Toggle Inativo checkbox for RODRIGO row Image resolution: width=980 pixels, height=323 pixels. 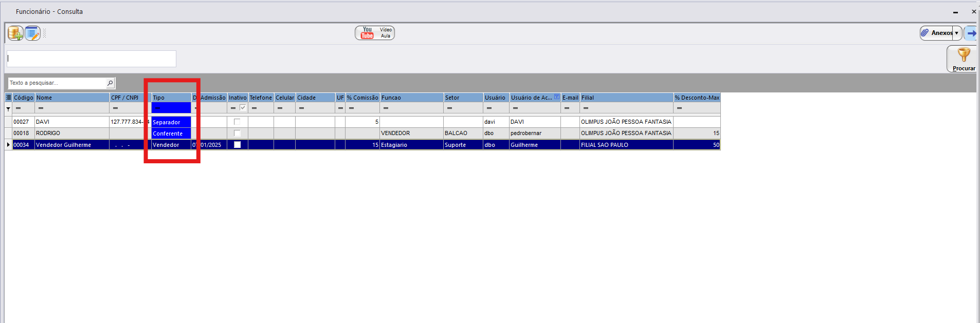237,133
